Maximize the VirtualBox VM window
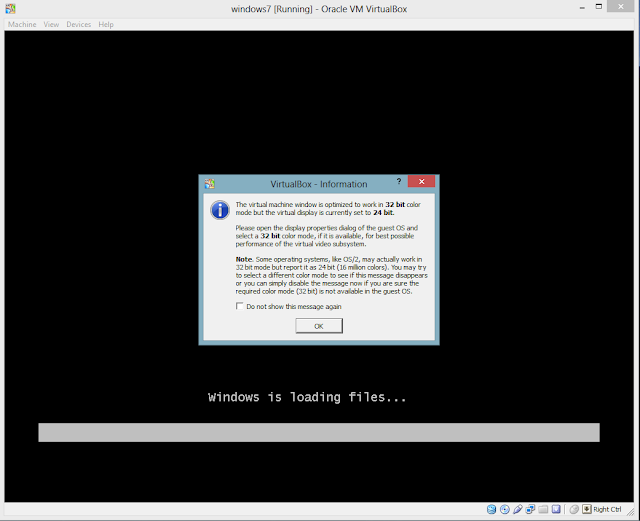 pyautogui.click(x=599, y=7)
